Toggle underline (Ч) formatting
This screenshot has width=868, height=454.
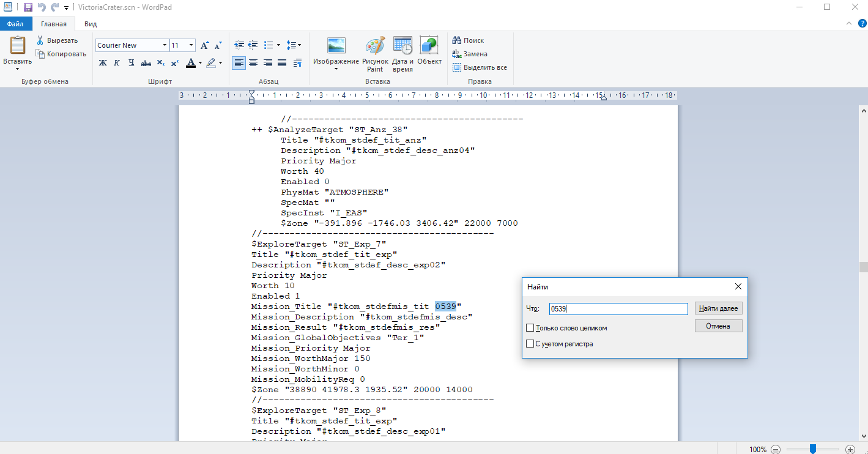pos(131,62)
